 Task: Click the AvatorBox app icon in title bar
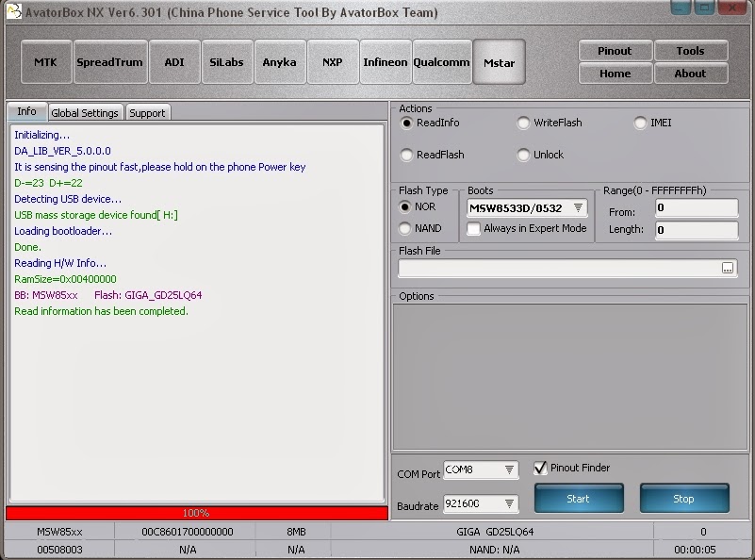[x=13, y=11]
